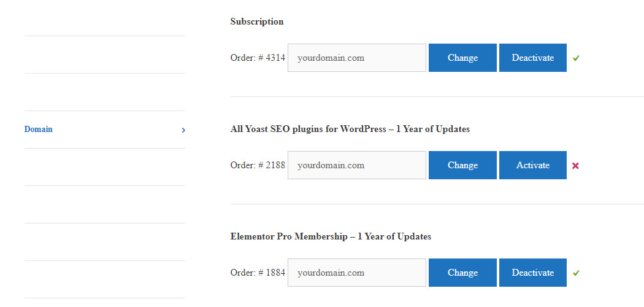The height and width of the screenshot is (307, 644).
Task: Click the green checkmark beside order 4314
Action: click(576, 58)
